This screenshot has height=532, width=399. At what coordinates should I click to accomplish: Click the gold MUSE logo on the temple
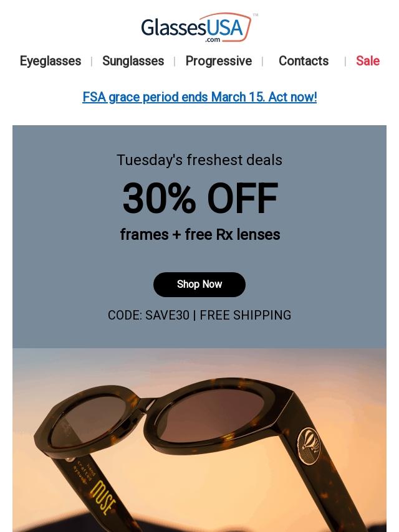tap(103, 496)
